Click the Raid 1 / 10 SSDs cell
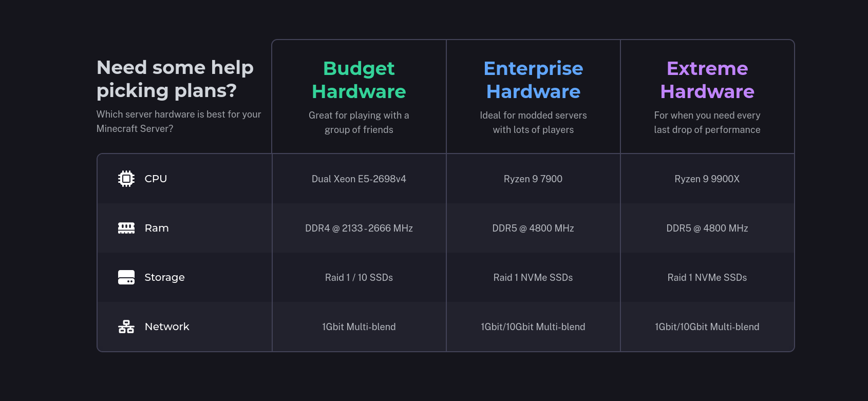 (359, 277)
